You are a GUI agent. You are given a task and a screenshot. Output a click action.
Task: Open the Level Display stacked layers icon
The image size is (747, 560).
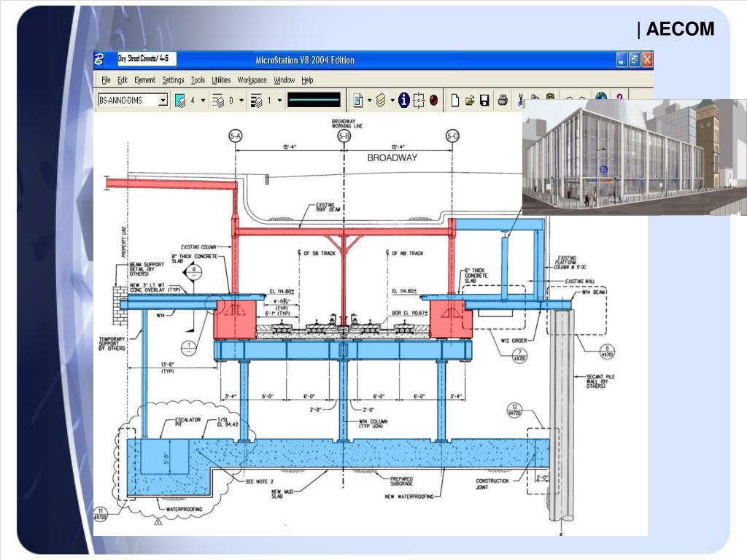click(381, 101)
